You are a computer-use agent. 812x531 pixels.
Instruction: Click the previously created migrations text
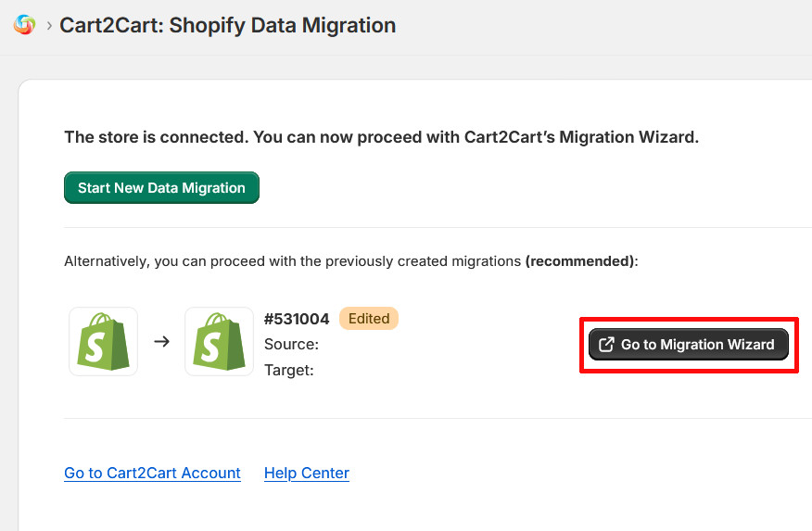(x=351, y=261)
